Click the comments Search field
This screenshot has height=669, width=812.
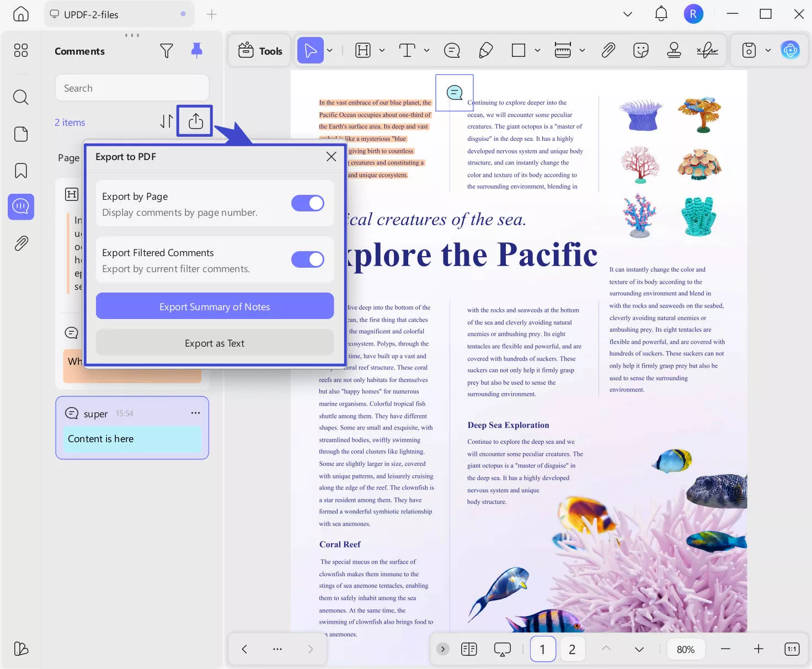(132, 87)
